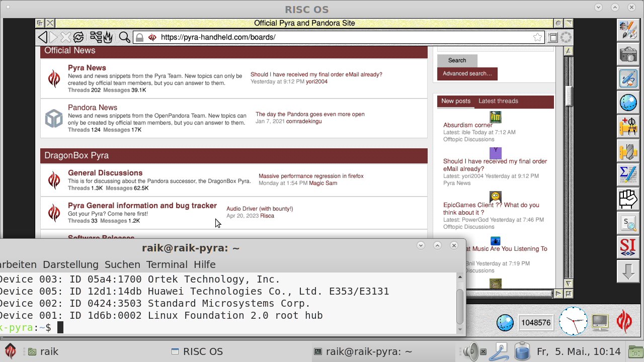This screenshot has width=644, height=362.
Task: Switch to the Latest threads tab
Action: coord(498,101)
